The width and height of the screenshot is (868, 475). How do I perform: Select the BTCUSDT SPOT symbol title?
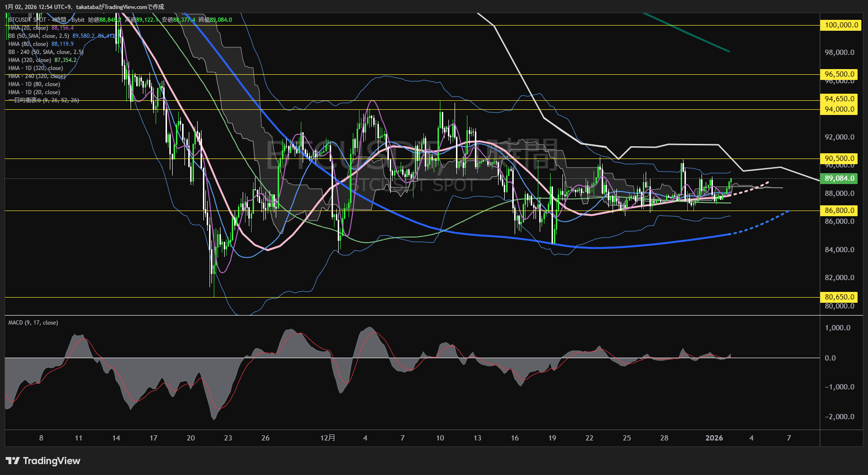(x=27, y=20)
